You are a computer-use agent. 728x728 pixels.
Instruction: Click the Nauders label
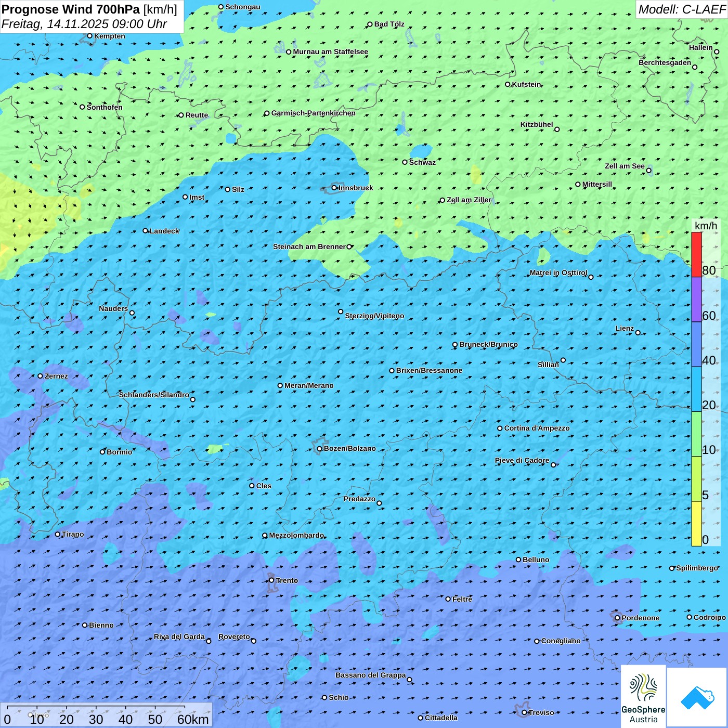113,308
